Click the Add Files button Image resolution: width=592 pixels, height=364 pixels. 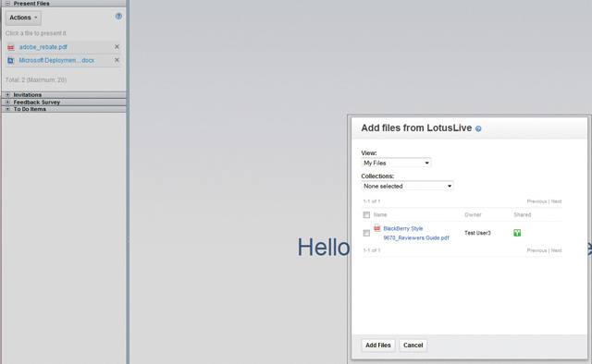click(x=378, y=346)
